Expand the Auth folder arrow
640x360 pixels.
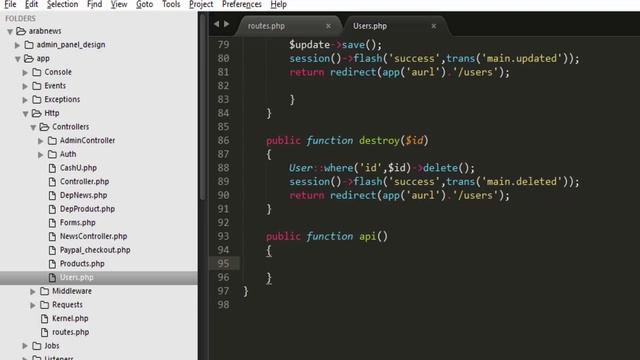pos(40,155)
